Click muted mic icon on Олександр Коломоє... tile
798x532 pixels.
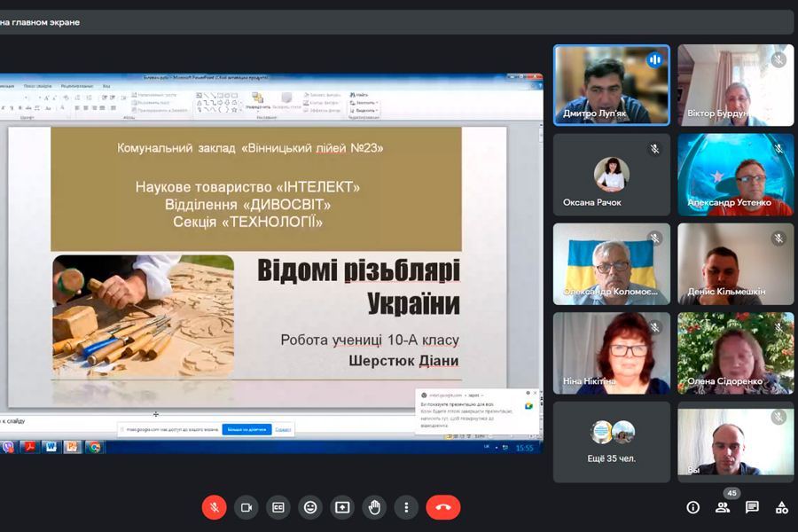pyautogui.click(x=655, y=238)
